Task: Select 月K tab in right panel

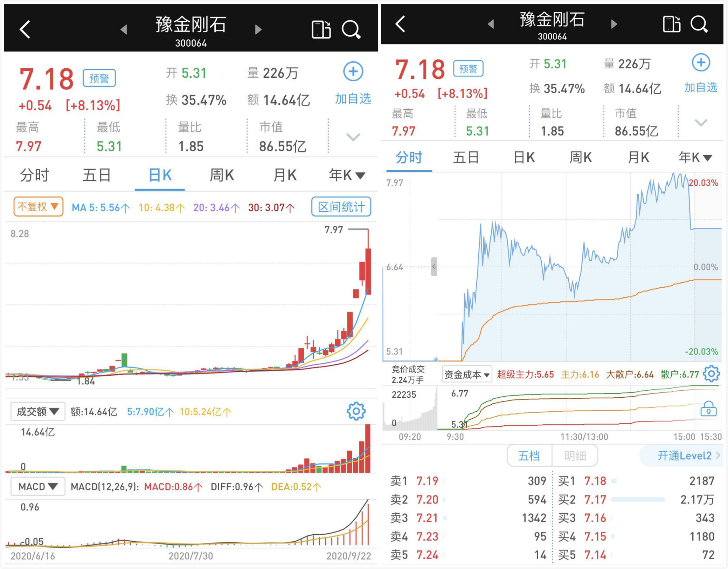Action: point(638,157)
